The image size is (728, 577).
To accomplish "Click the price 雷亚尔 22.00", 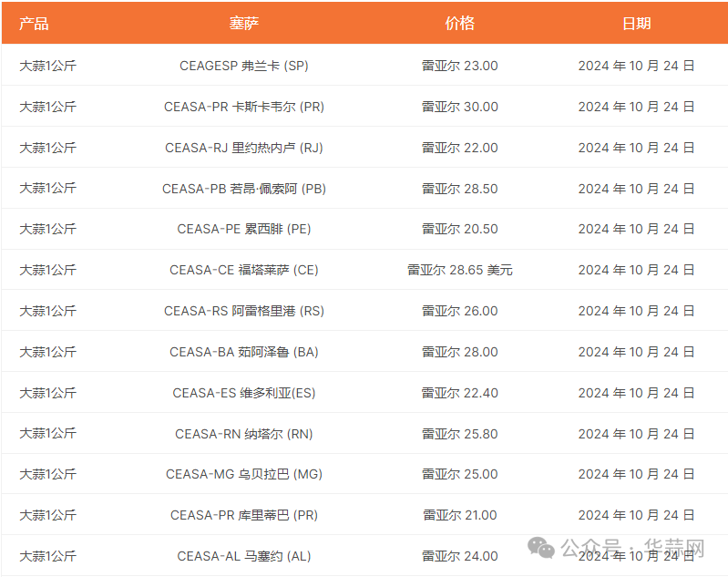I will tap(459, 148).
